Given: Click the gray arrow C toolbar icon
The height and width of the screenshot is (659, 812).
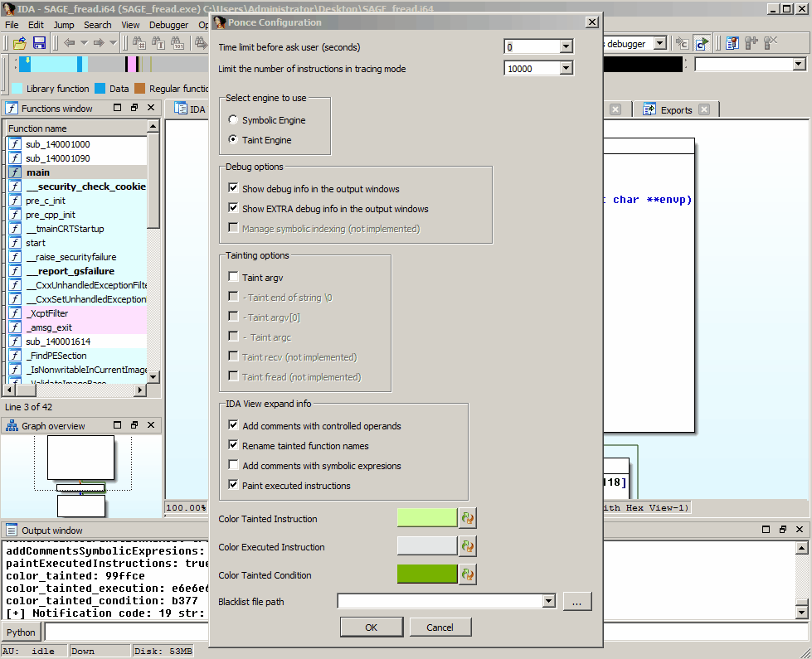Looking at the screenshot, I should coord(683,43).
